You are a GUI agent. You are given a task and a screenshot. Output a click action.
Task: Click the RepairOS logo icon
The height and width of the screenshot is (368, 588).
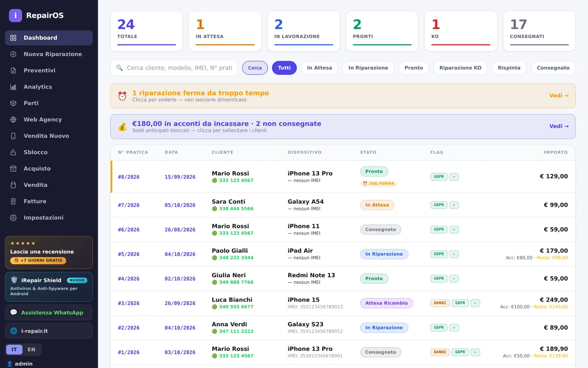pyautogui.click(x=16, y=16)
